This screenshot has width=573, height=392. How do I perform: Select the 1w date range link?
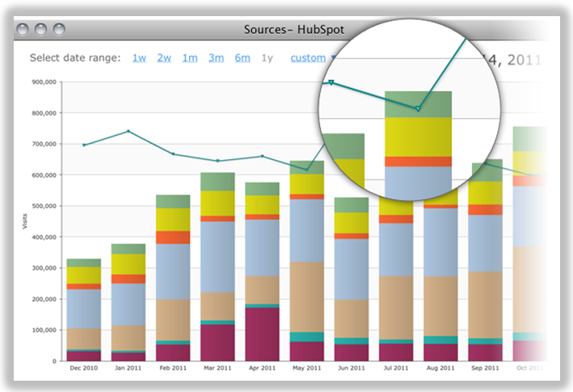[x=139, y=57]
